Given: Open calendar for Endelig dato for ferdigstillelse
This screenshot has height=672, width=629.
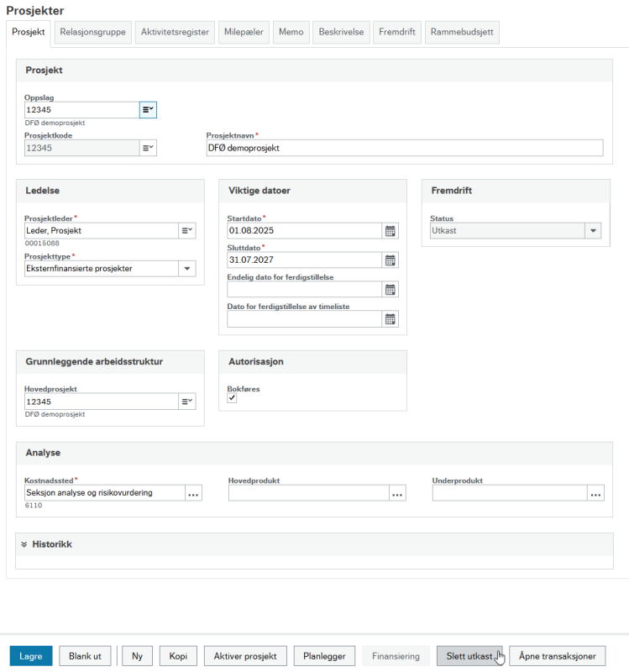Looking at the screenshot, I should coord(390,290).
